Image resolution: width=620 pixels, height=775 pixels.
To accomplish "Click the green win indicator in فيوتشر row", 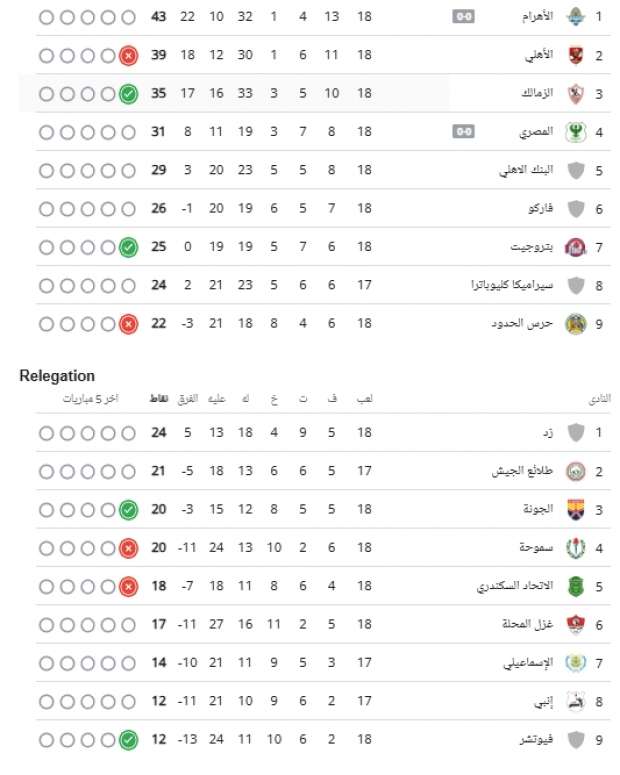I will point(128,740).
